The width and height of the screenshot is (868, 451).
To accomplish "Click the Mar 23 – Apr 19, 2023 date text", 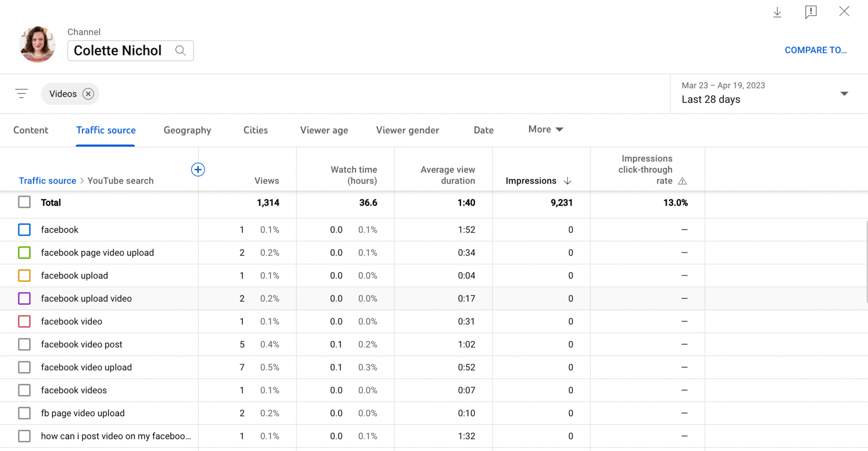I will (723, 85).
